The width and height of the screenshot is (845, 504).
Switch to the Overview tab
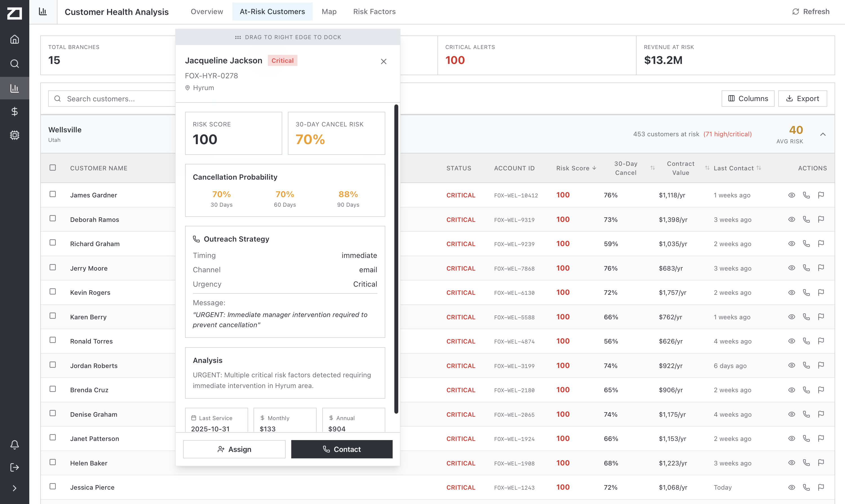tap(206, 11)
